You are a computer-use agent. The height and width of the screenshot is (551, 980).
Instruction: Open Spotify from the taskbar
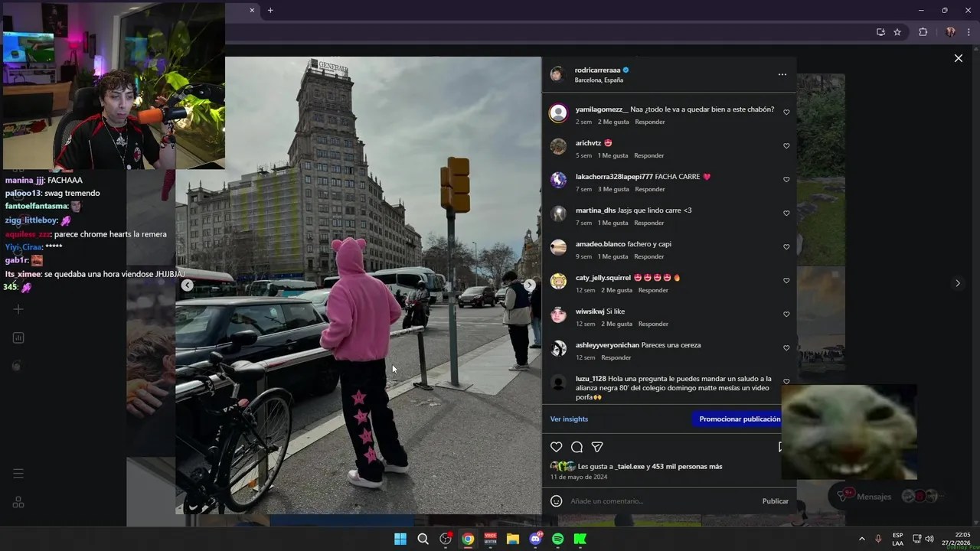tap(558, 539)
